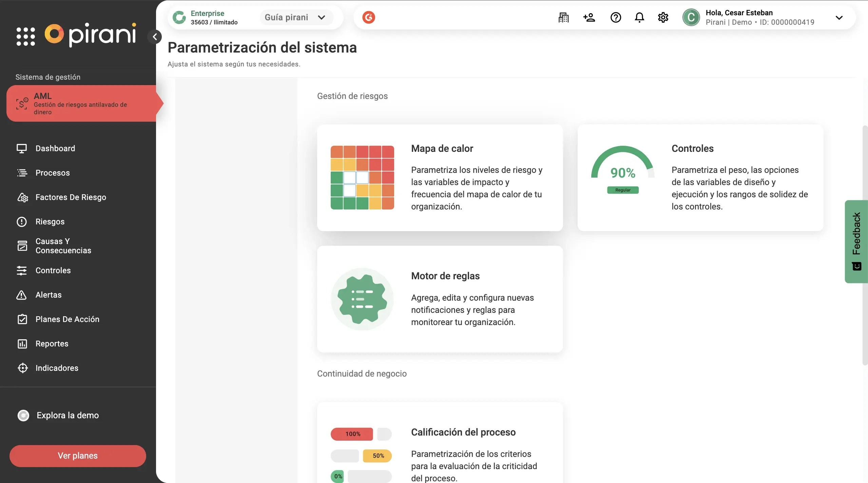Open Dashboard in the sidebar

(55, 148)
